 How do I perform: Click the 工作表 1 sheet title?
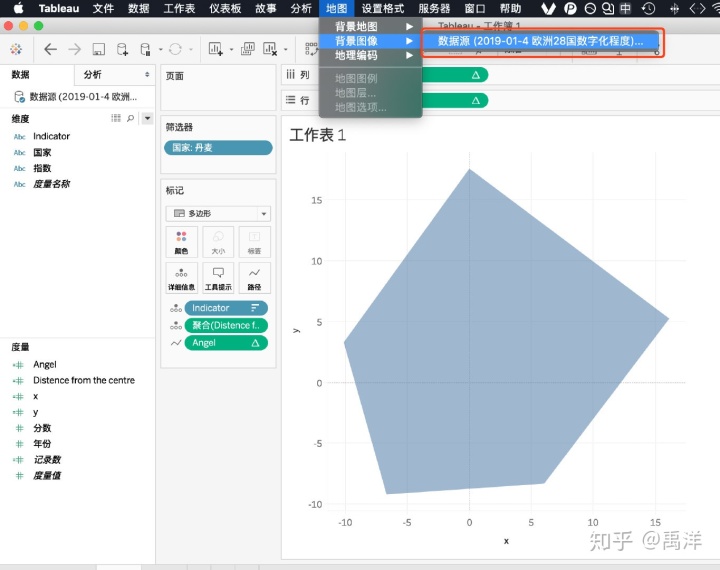(317, 135)
